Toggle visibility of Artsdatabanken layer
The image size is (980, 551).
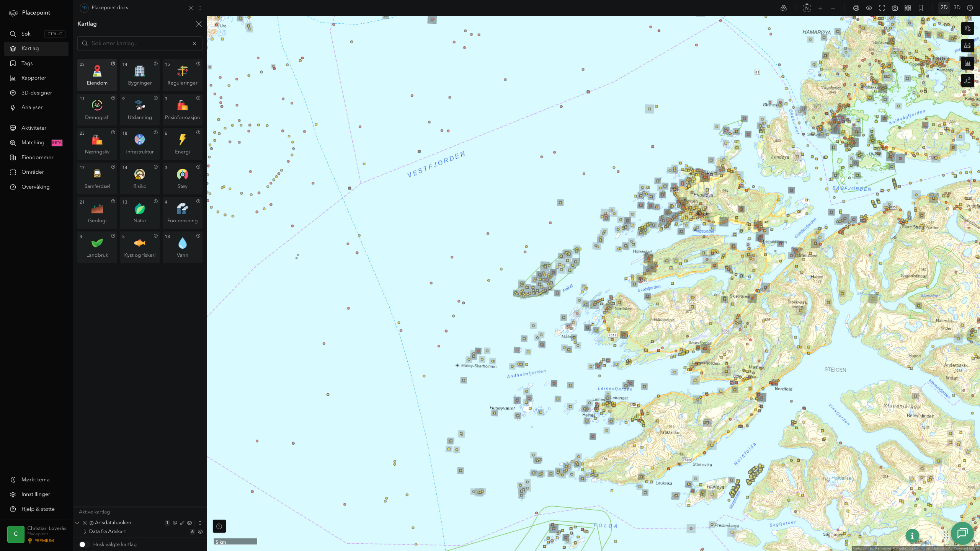(x=189, y=523)
